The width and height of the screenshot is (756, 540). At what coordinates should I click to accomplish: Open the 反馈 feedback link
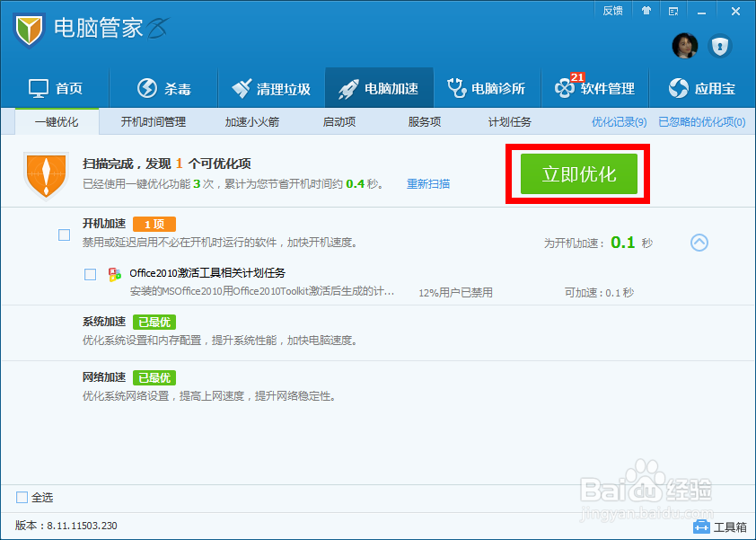click(612, 11)
